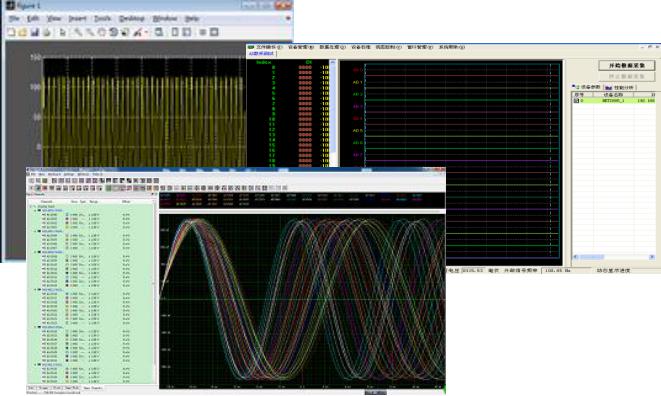Screen dimensions: 661x396
Task: Click the Show Plot Tools icon
Action: 214,32
